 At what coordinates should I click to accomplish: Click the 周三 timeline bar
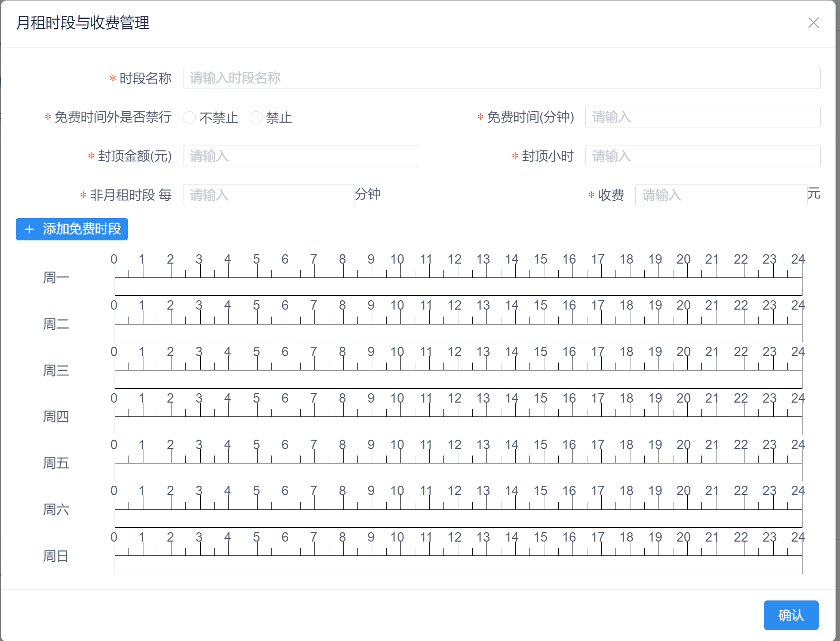[458, 379]
